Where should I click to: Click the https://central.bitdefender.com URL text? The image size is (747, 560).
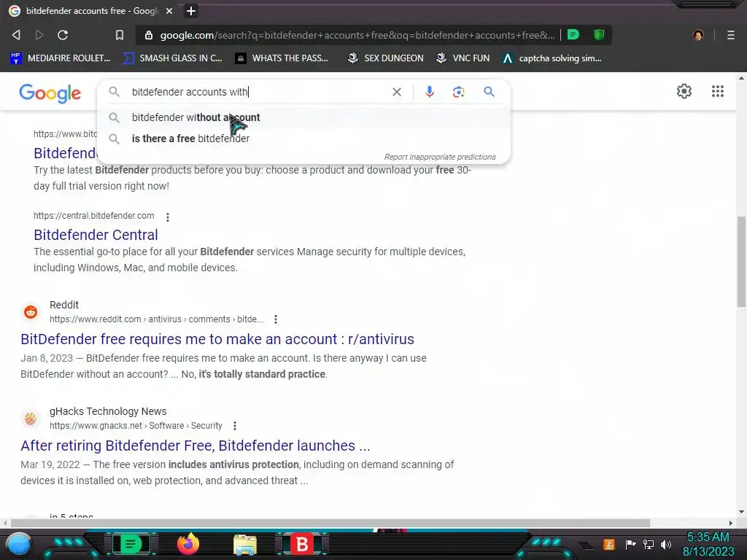coord(94,216)
